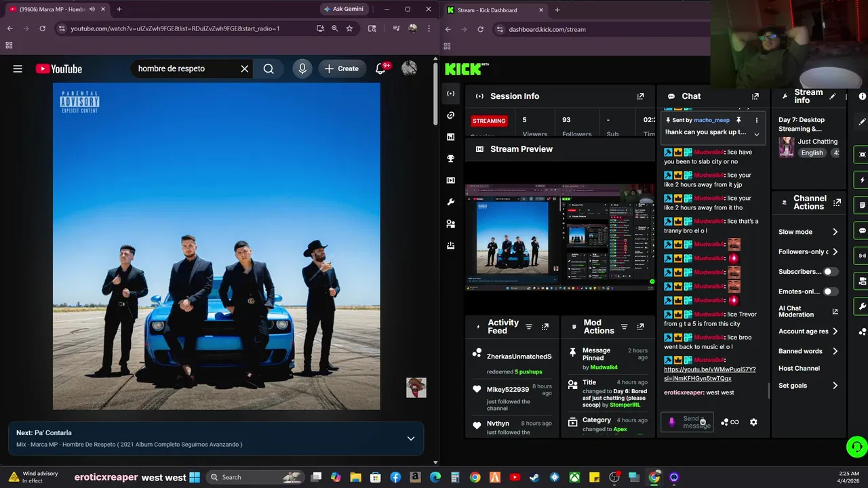Open the video clips icon in Kick sidebar
This screenshot has width=868, height=488.
(450, 180)
